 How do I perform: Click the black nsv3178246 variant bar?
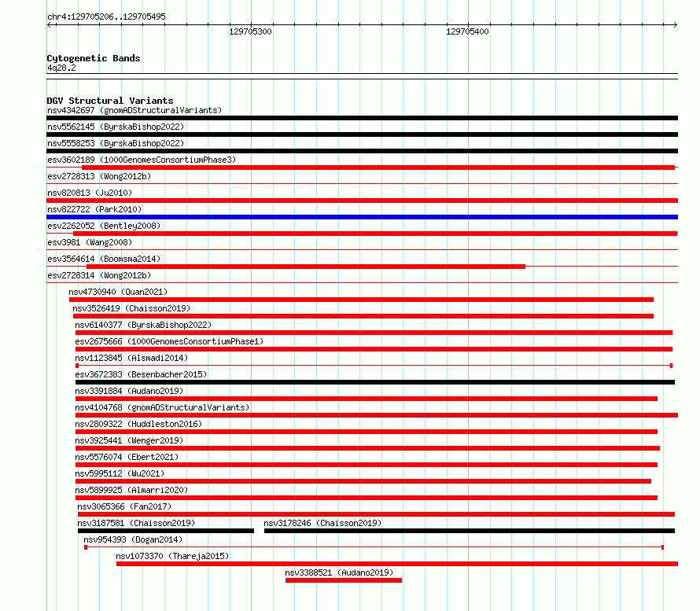tap(470, 531)
